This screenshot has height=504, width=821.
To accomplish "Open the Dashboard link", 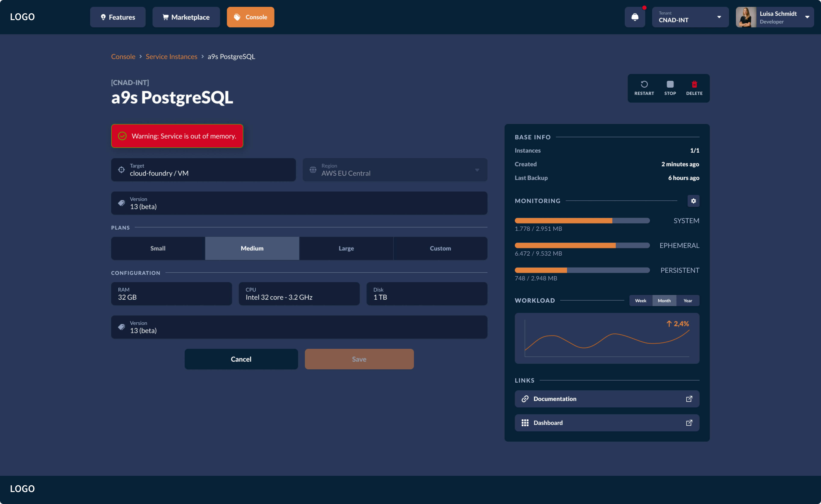I will coord(607,423).
